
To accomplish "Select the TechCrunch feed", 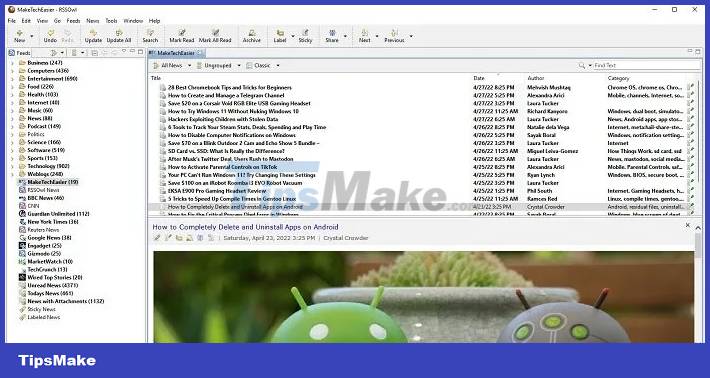I will coord(47,269).
